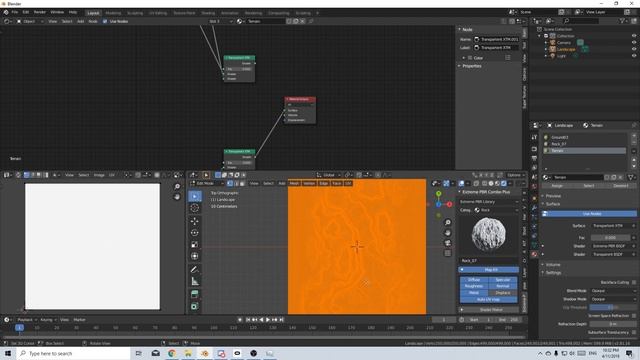Open the Global transform orientation dropdown

[x=329, y=175]
